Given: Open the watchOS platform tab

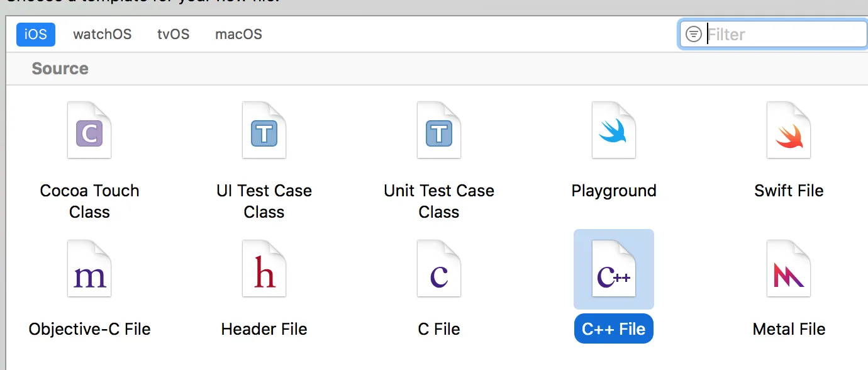Looking at the screenshot, I should coord(103,34).
